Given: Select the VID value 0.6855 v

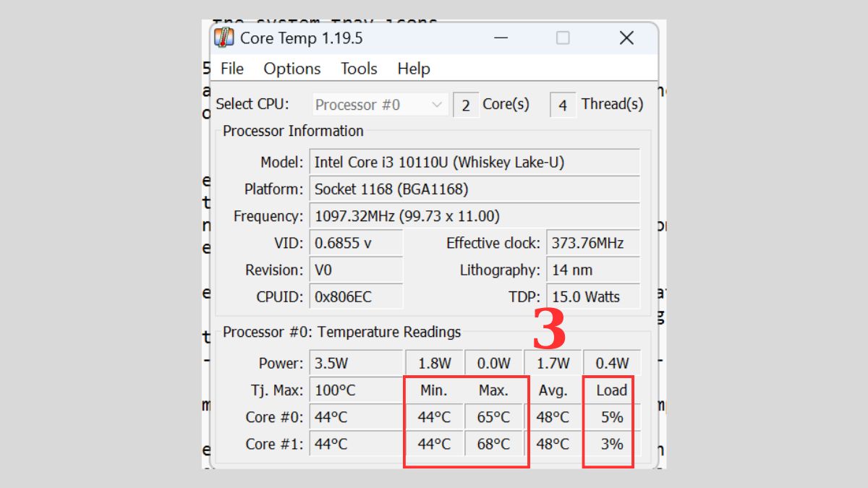Looking at the screenshot, I should click(x=354, y=243).
